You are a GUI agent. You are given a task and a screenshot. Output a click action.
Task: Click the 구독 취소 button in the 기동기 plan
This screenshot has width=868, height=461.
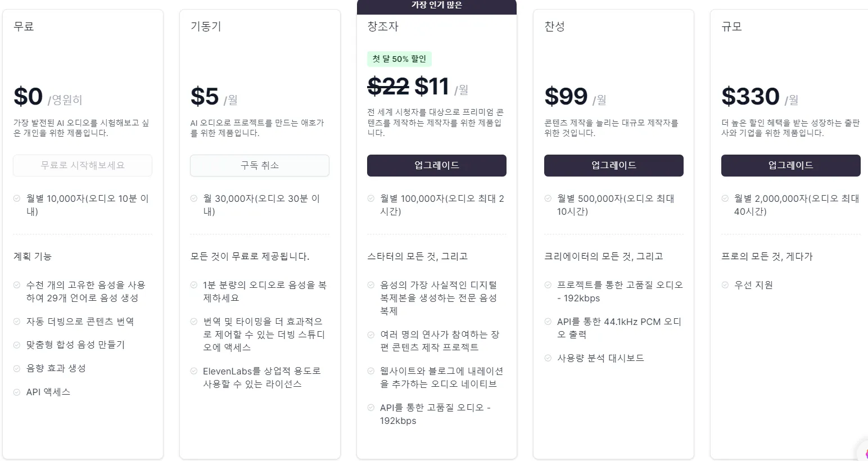(x=260, y=165)
